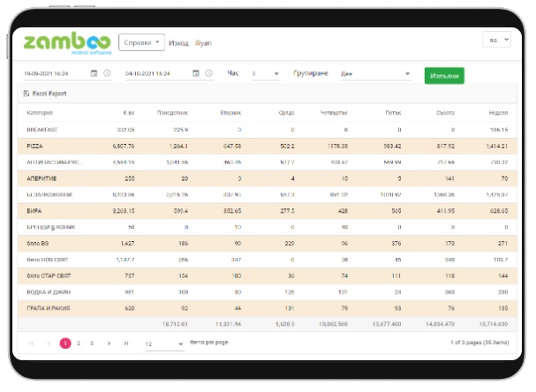Click Monday column total 18,712.01
Screen dimensions: 536x392
pos(175,324)
